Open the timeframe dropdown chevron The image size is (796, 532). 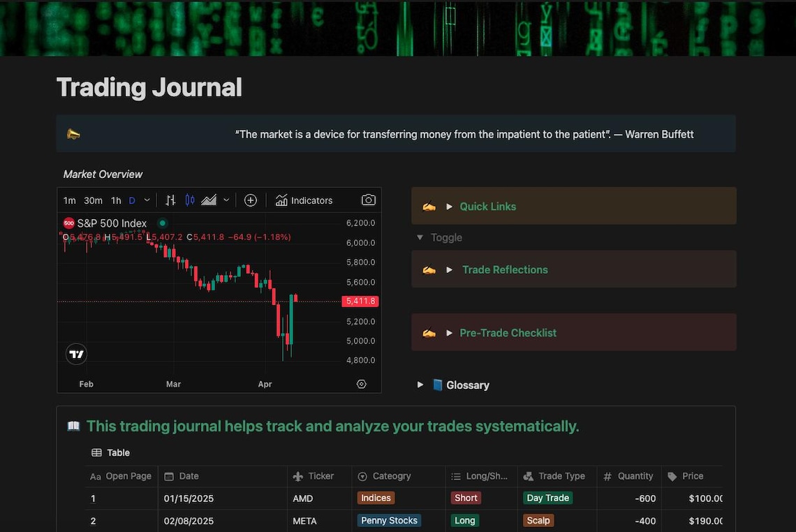pyautogui.click(x=147, y=200)
